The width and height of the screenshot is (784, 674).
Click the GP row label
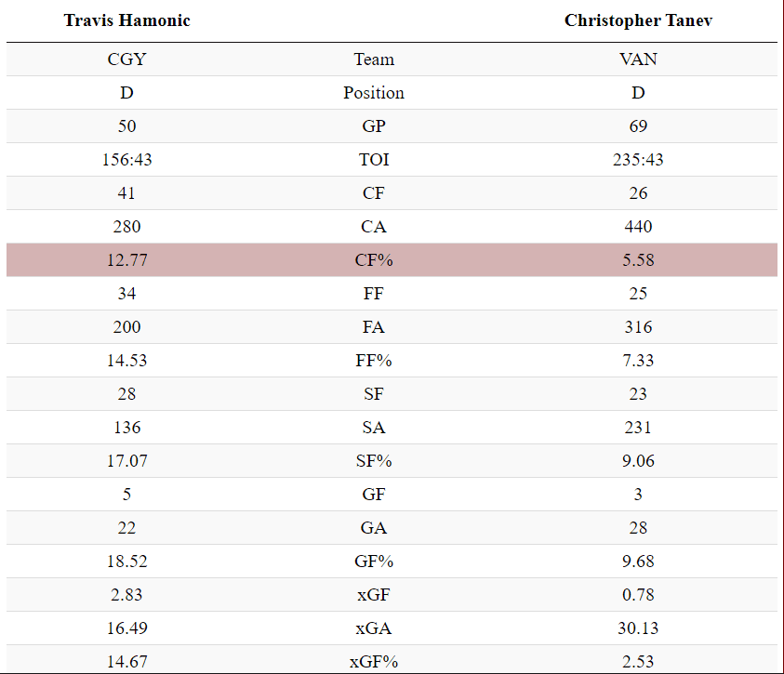(374, 126)
